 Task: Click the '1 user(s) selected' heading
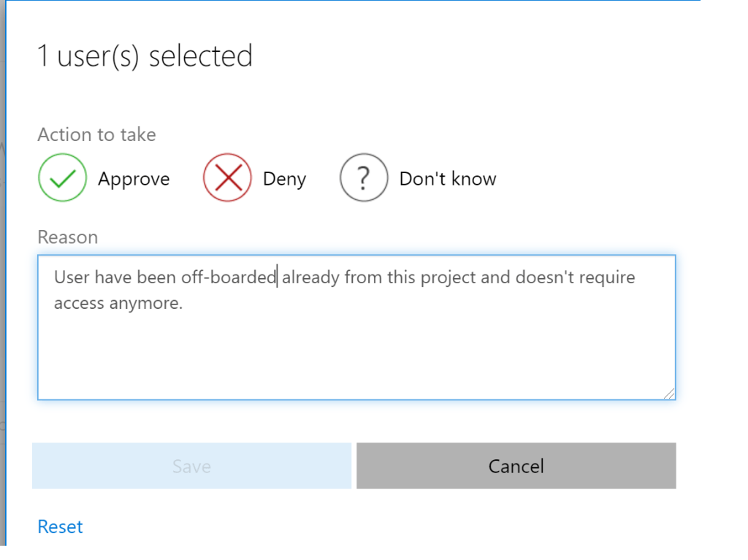(x=145, y=56)
